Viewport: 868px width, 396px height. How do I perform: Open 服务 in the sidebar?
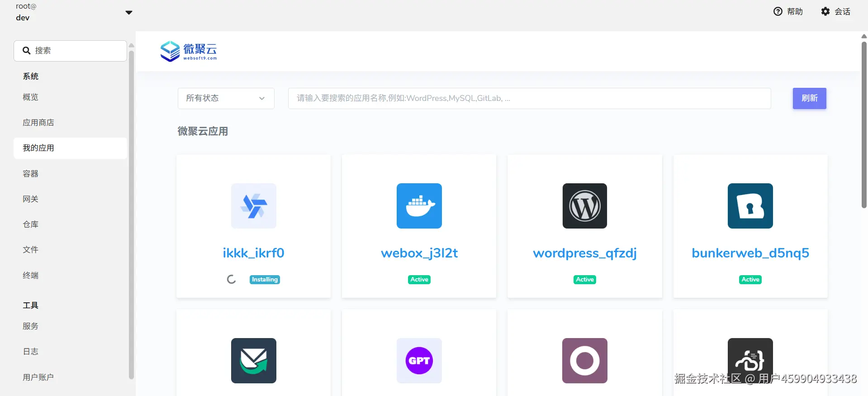pos(70,326)
